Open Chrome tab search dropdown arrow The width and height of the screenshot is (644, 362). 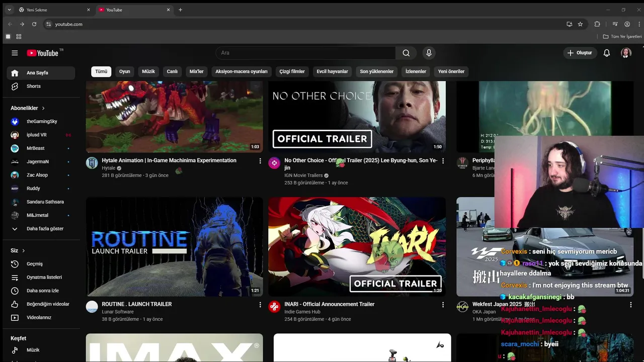[9, 10]
